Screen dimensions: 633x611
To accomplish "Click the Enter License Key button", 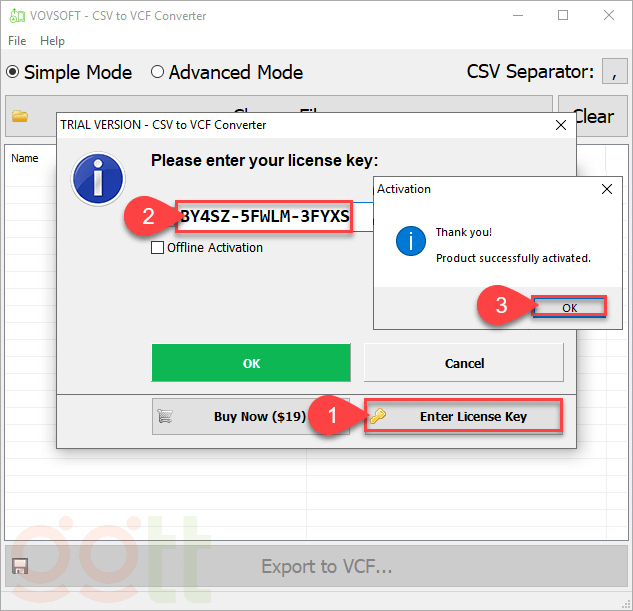I will pyautogui.click(x=463, y=416).
